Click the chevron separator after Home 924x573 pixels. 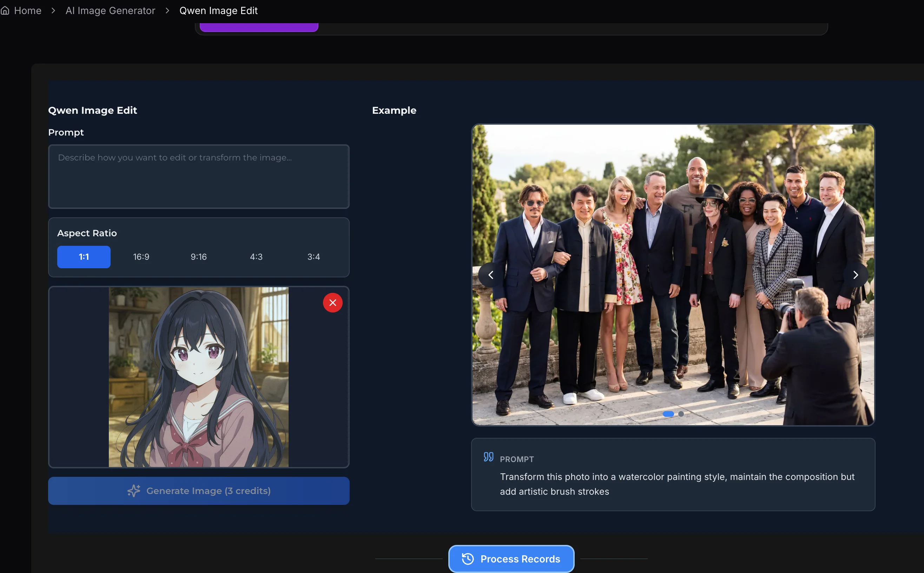[x=53, y=10]
